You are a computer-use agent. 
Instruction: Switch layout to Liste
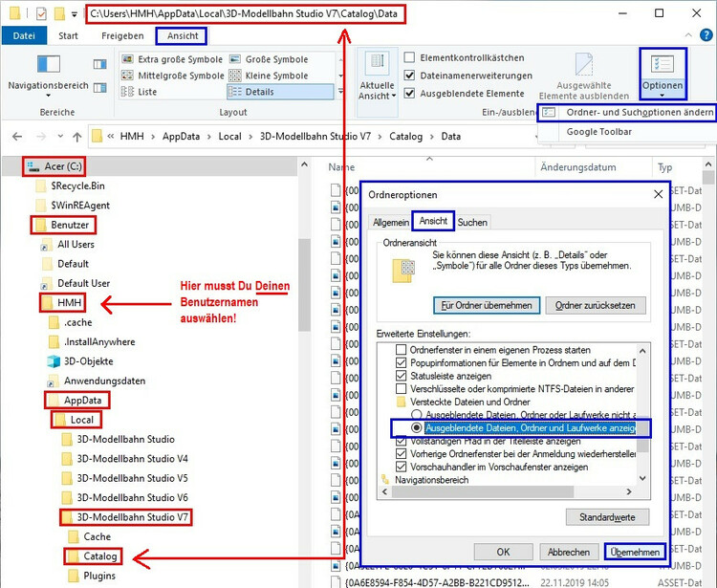[139, 92]
